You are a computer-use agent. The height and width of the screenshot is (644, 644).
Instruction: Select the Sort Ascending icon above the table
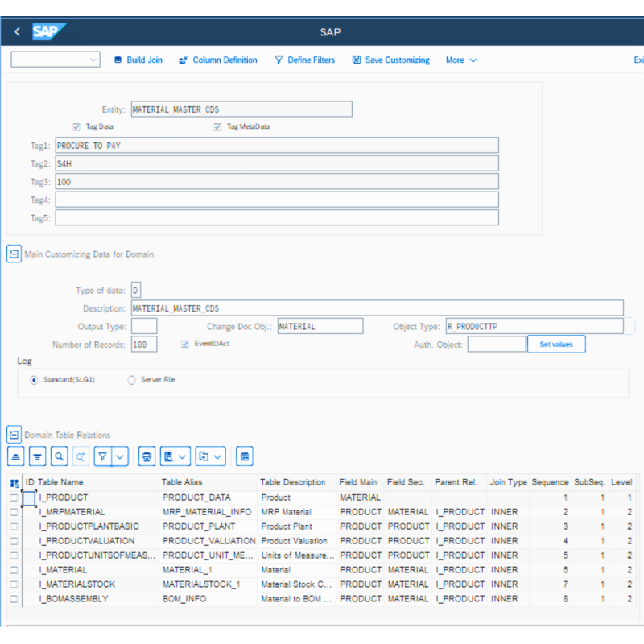(15, 456)
